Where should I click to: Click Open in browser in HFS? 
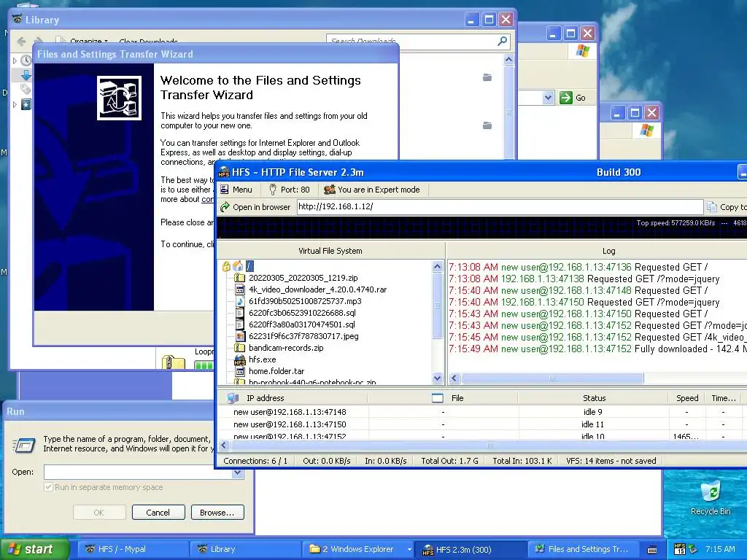point(255,207)
